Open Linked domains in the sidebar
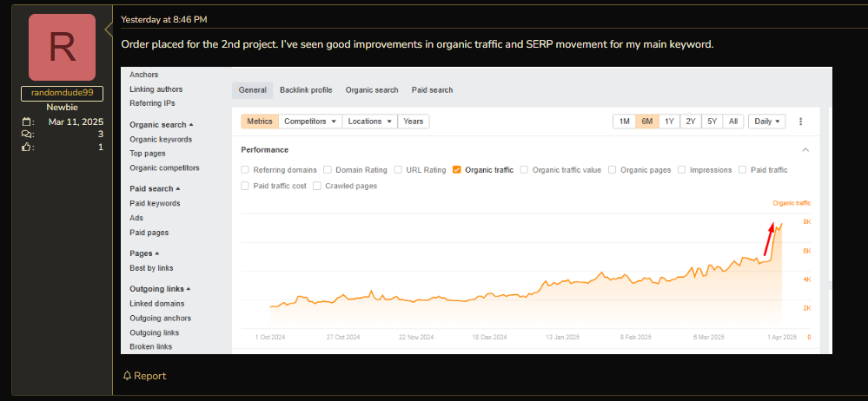Viewport: 868px width, 401px height. (157, 304)
